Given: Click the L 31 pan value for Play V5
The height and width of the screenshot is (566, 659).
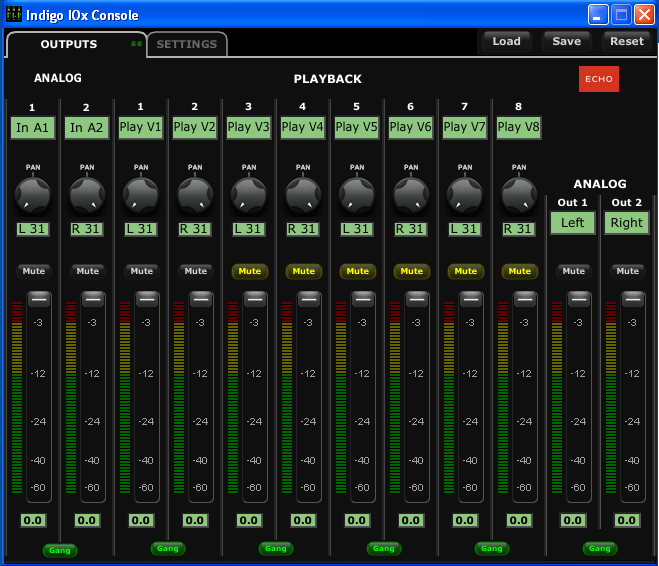Looking at the screenshot, I should pyautogui.click(x=357, y=229).
